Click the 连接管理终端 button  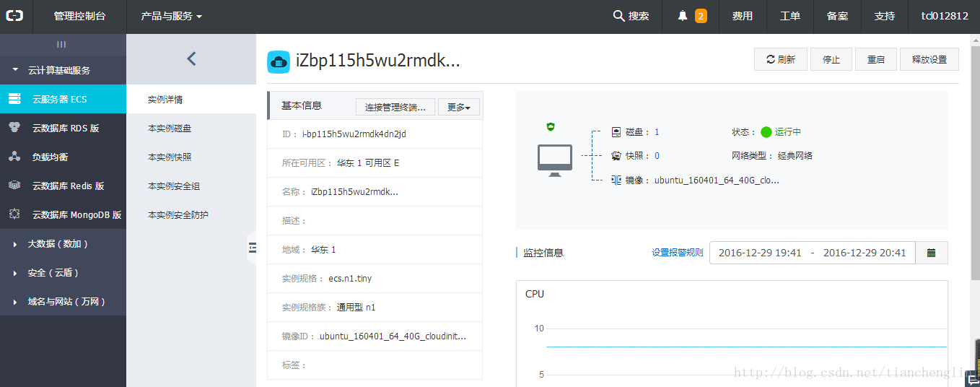point(395,108)
